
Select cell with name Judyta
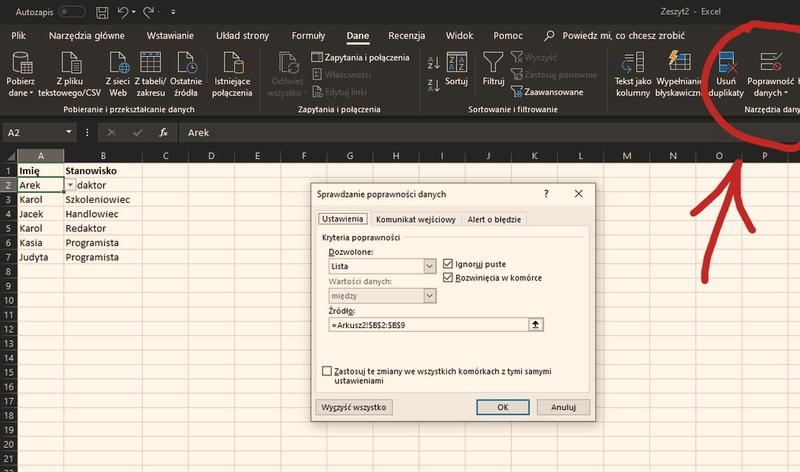click(41, 257)
